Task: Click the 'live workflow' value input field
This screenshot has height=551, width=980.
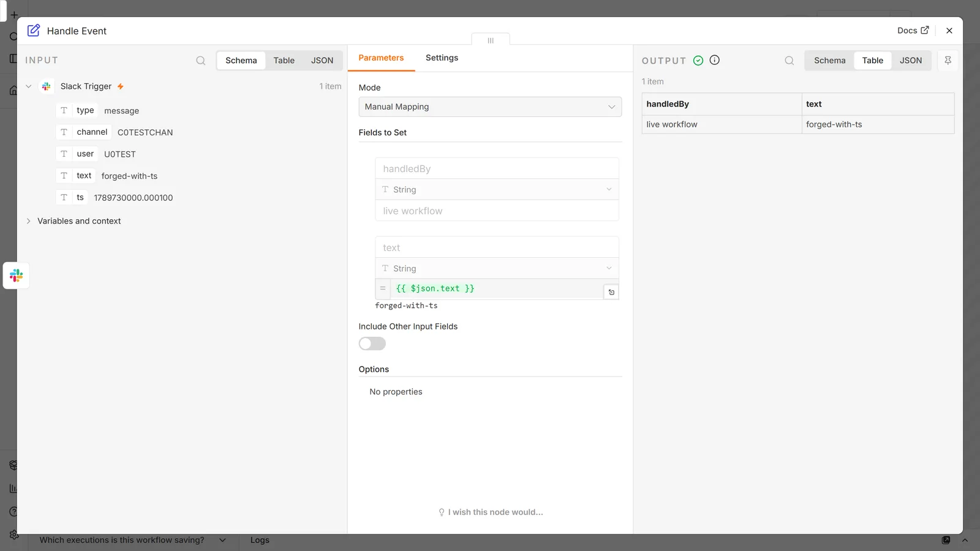Action: coord(497,211)
